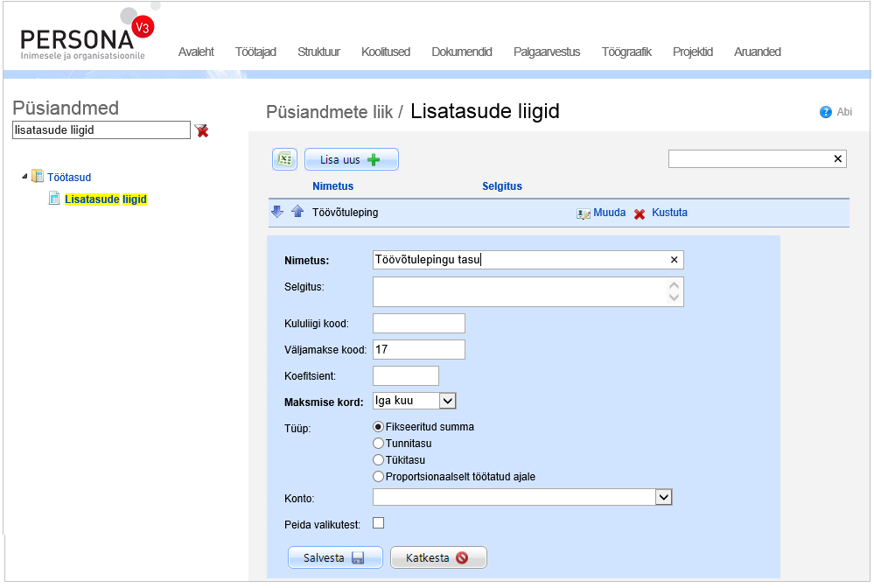
Task: Clear the sidebar search filter red X
Action: 202,130
